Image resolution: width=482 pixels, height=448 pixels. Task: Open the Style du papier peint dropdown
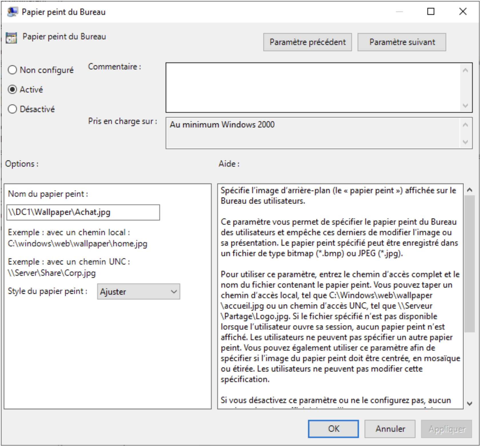pos(139,292)
